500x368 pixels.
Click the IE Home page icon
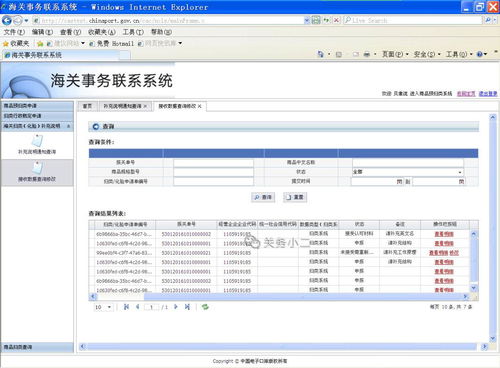pos(320,54)
